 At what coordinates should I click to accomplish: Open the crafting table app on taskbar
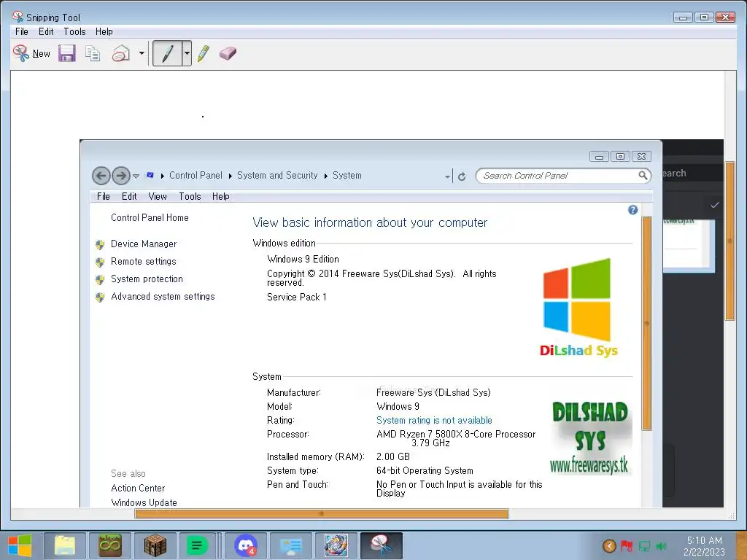(155, 545)
